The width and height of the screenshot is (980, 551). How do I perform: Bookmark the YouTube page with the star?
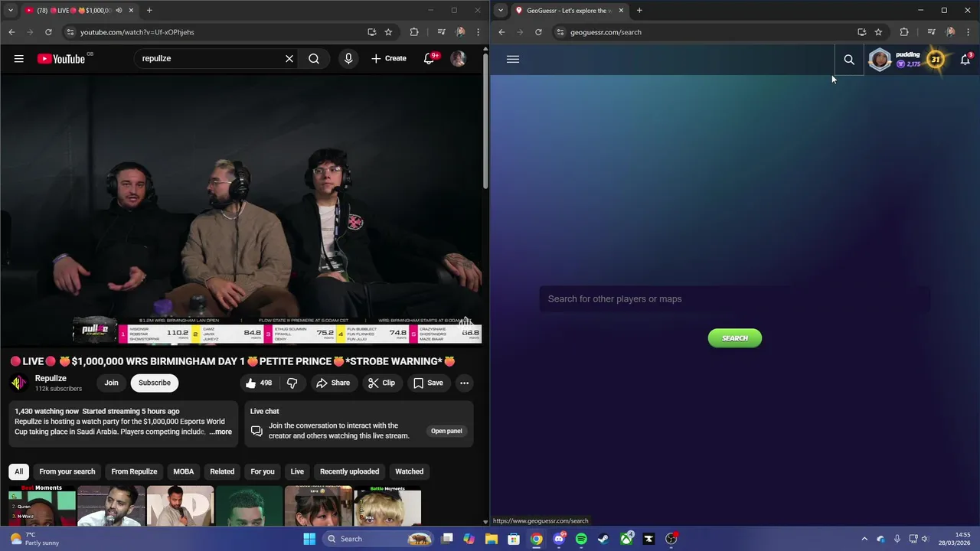click(x=388, y=32)
